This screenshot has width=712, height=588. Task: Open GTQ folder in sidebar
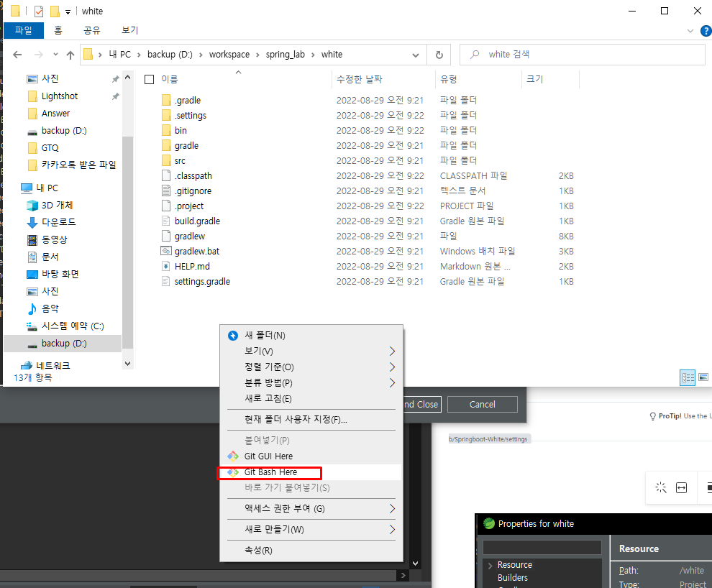(x=50, y=148)
